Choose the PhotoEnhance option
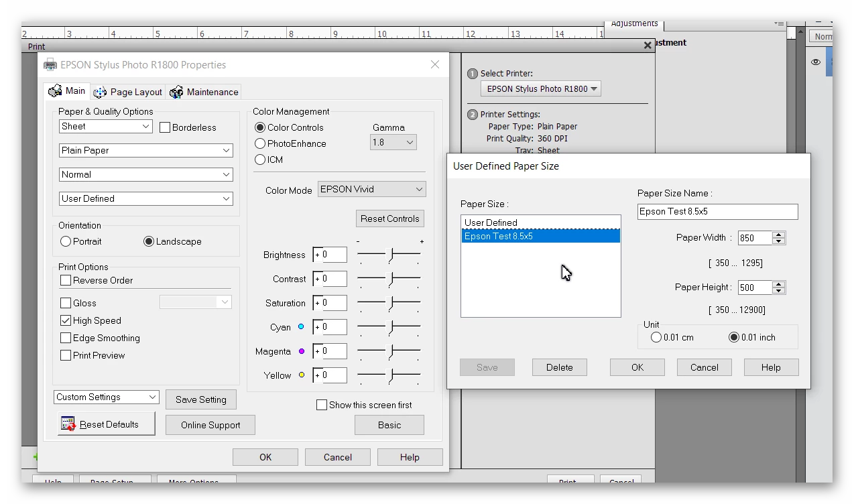The height and width of the screenshot is (504, 854). coord(260,143)
